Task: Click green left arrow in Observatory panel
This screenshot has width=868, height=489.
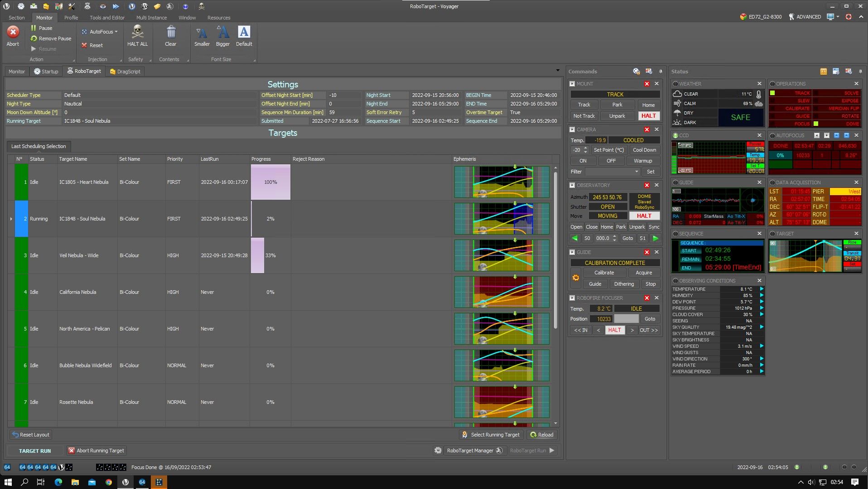Action: (575, 238)
